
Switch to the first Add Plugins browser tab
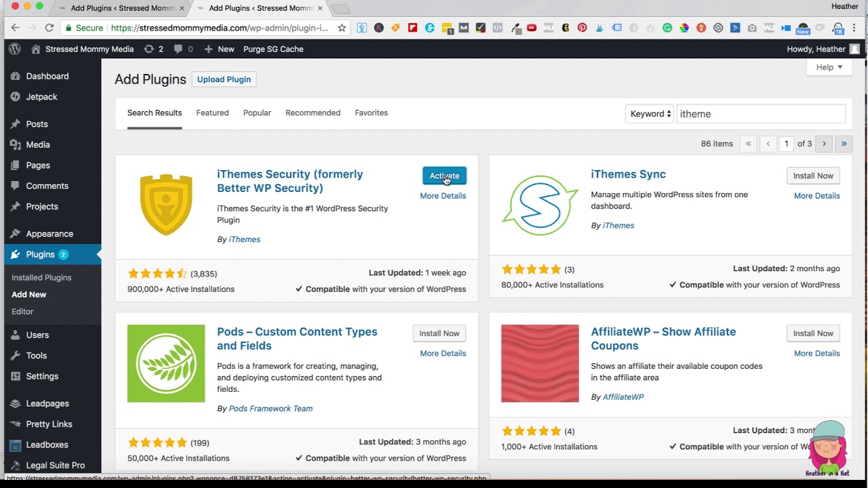point(122,8)
